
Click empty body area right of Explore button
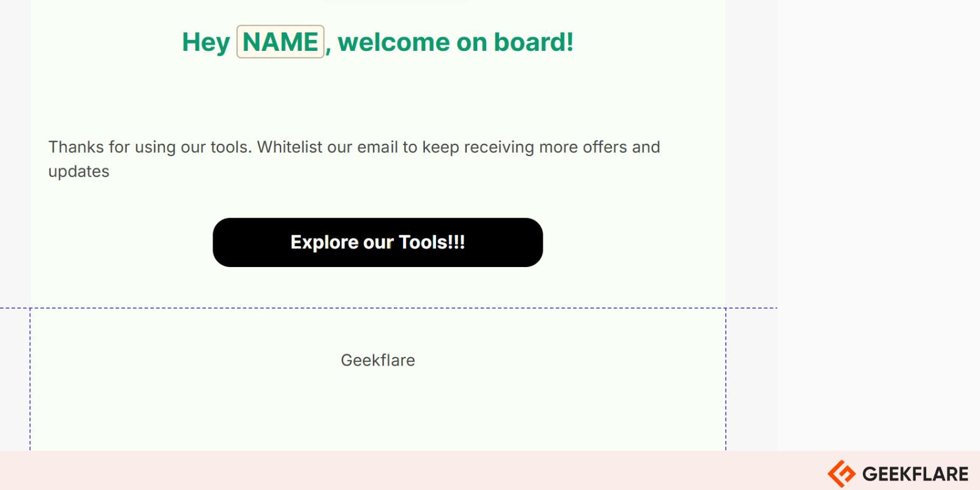(x=634, y=243)
